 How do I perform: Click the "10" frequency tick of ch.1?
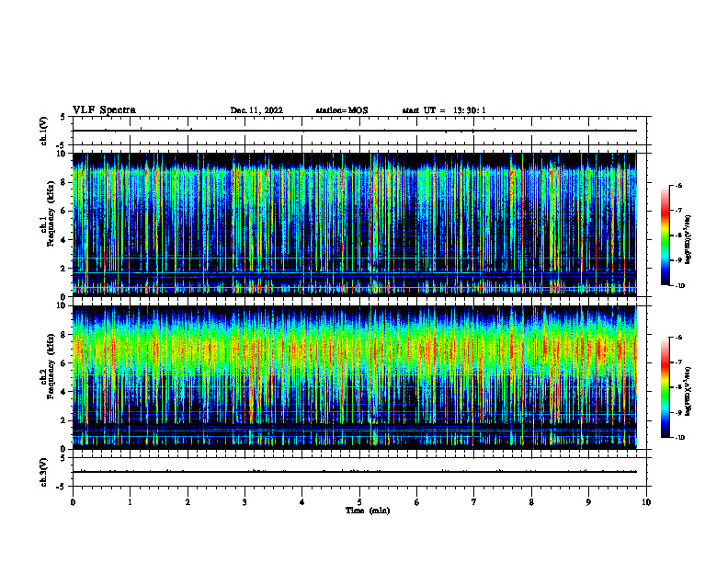[62, 154]
